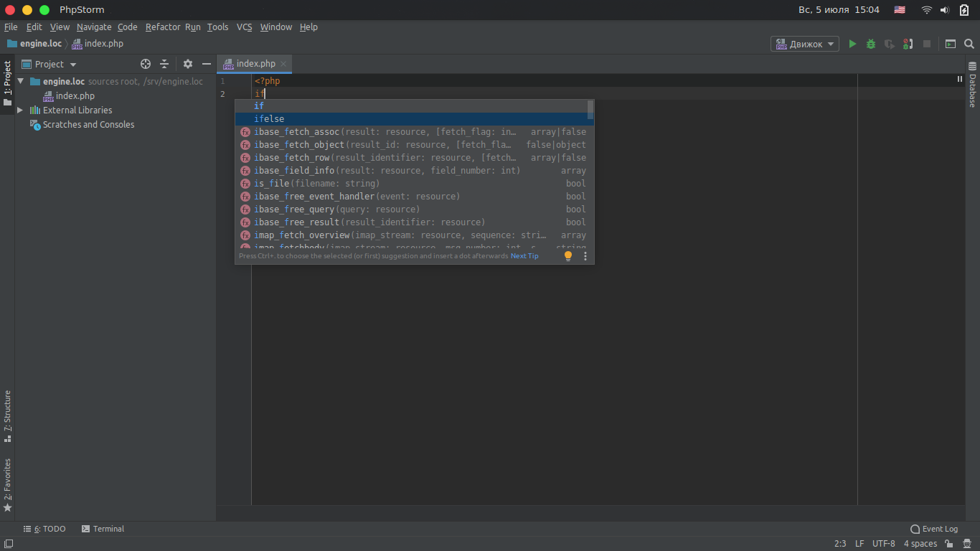Open Project panel settings gear
Screen dimensions: 980x551
[x=188, y=64]
